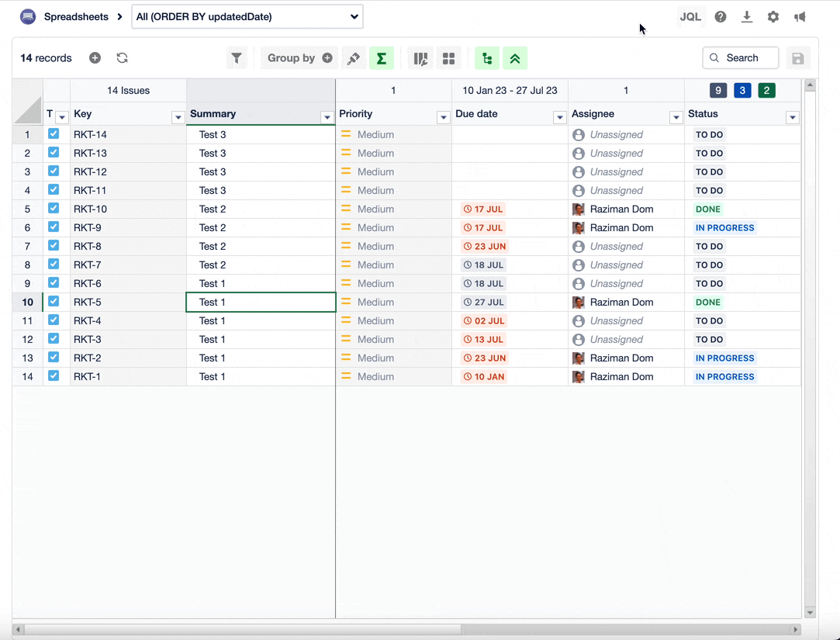Image resolution: width=840 pixels, height=640 pixels.
Task: Click the IN PROGRESS status of RKT-9
Action: click(724, 228)
